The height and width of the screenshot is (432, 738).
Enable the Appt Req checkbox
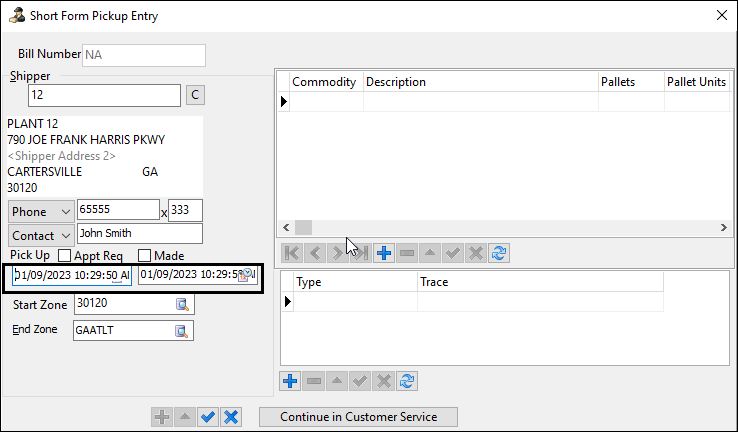click(x=65, y=256)
